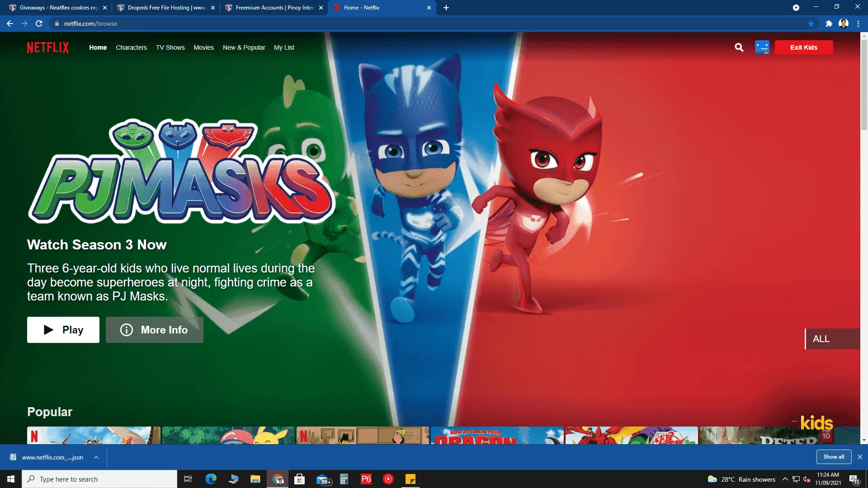This screenshot has width=868, height=488.
Task: Open Windows Start menu
Action: (11, 479)
